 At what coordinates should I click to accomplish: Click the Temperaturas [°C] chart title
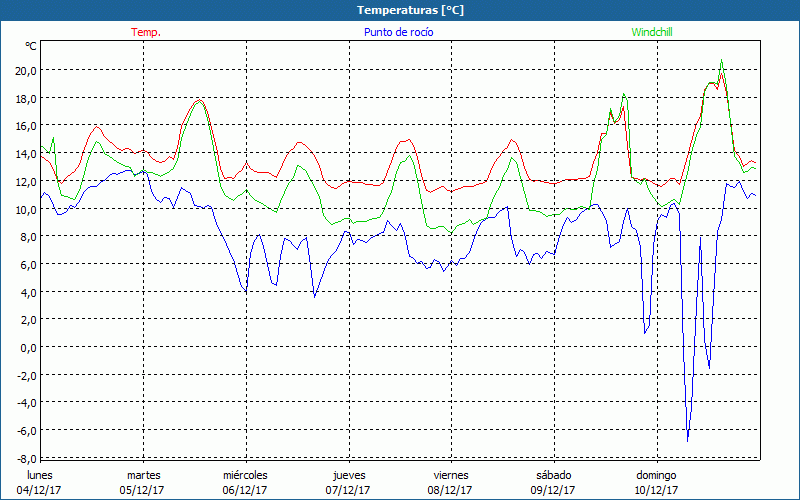(410, 10)
